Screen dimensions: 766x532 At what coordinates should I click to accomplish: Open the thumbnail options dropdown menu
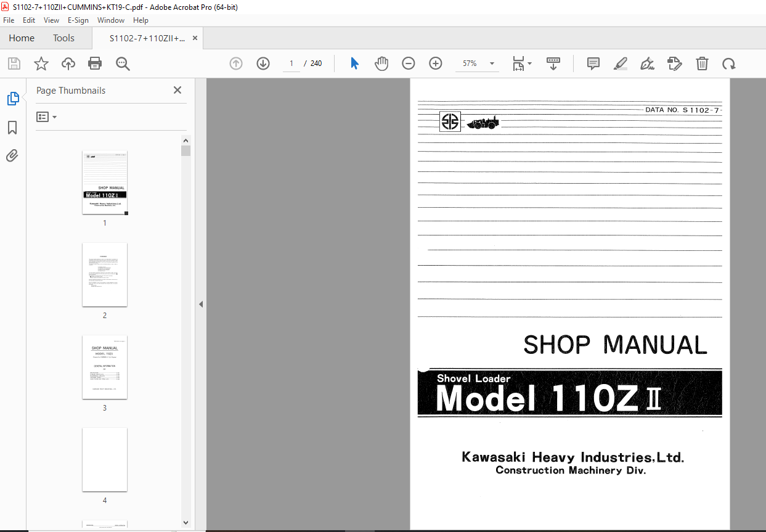tap(46, 117)
